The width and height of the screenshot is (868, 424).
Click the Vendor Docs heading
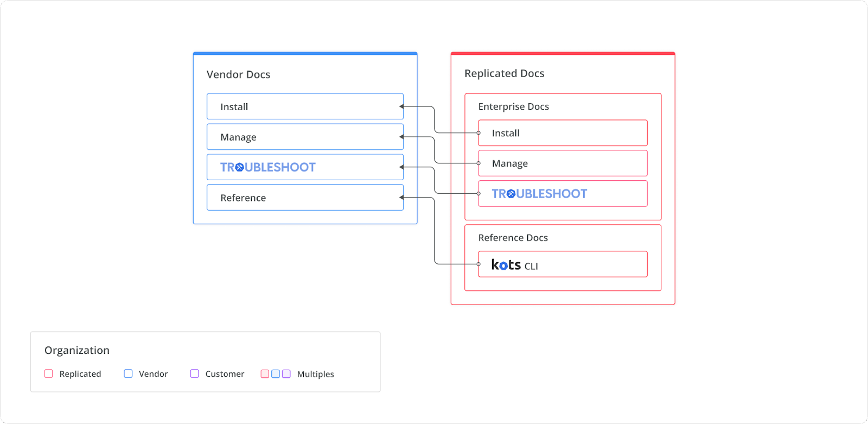click(x=238, y=74)
